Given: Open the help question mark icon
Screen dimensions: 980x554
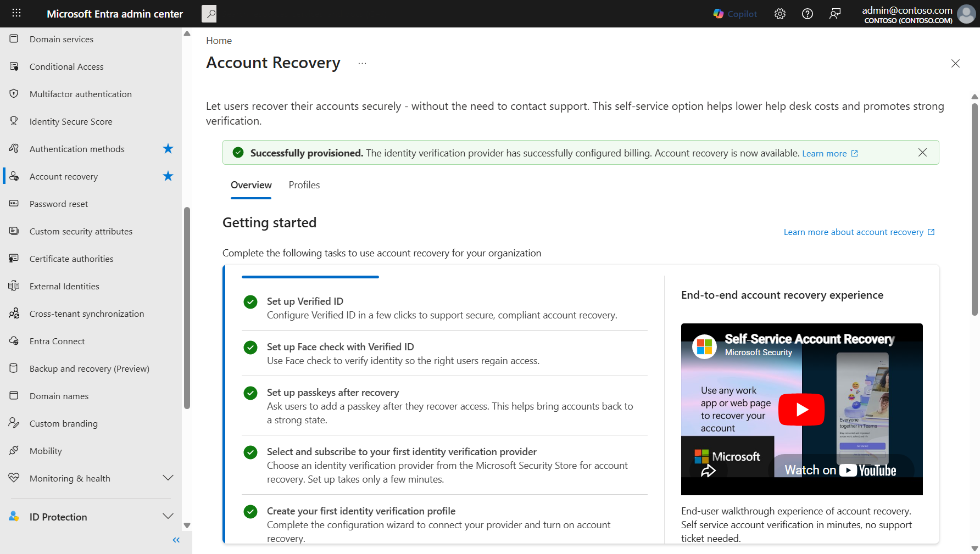Looking at the screenshot, I should 808,14.
